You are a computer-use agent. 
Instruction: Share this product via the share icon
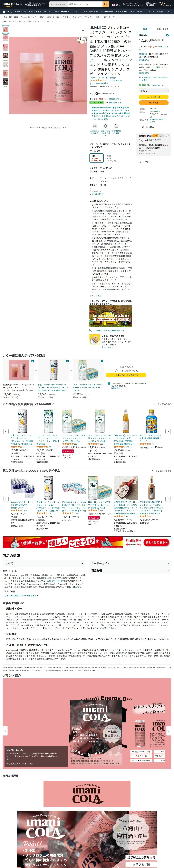[x=83, y=29]
